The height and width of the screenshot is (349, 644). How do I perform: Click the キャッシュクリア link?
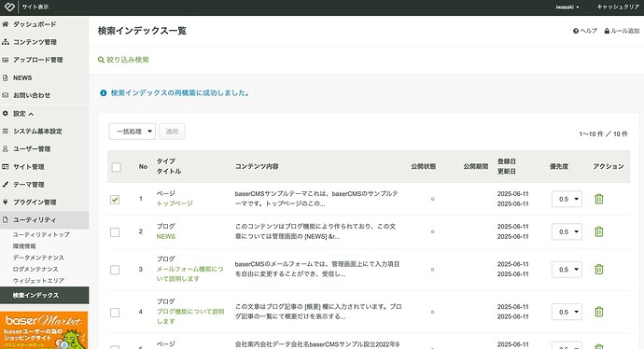[x=618, y=7]
